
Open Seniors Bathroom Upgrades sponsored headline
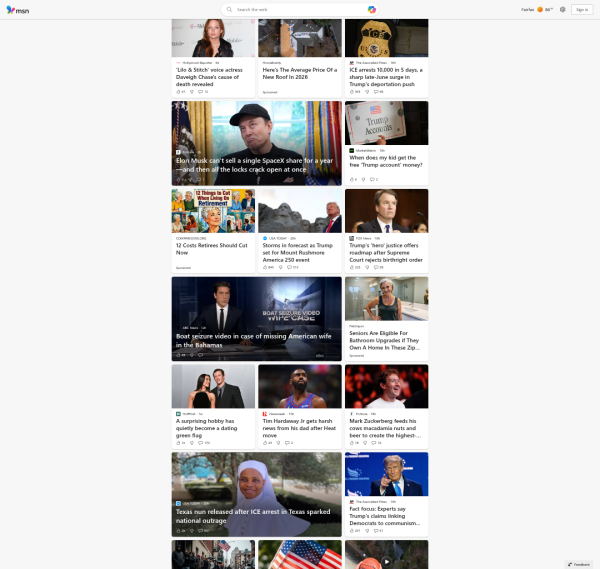click(385, 340)
